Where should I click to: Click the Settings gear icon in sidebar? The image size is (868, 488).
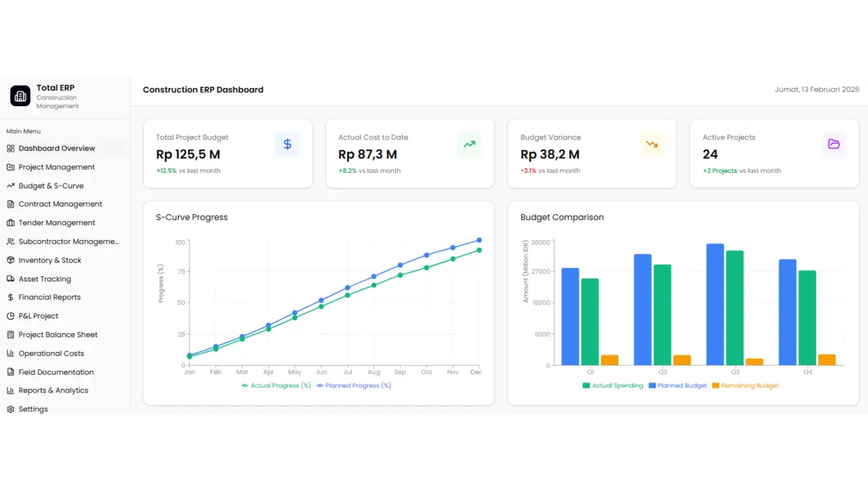pyautogui.click(x=11, y=409)
